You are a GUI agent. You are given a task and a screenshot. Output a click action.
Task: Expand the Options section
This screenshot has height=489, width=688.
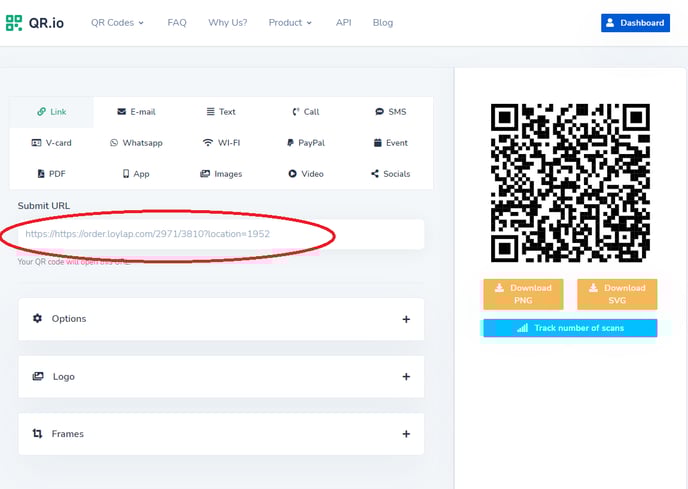[221, 319]
